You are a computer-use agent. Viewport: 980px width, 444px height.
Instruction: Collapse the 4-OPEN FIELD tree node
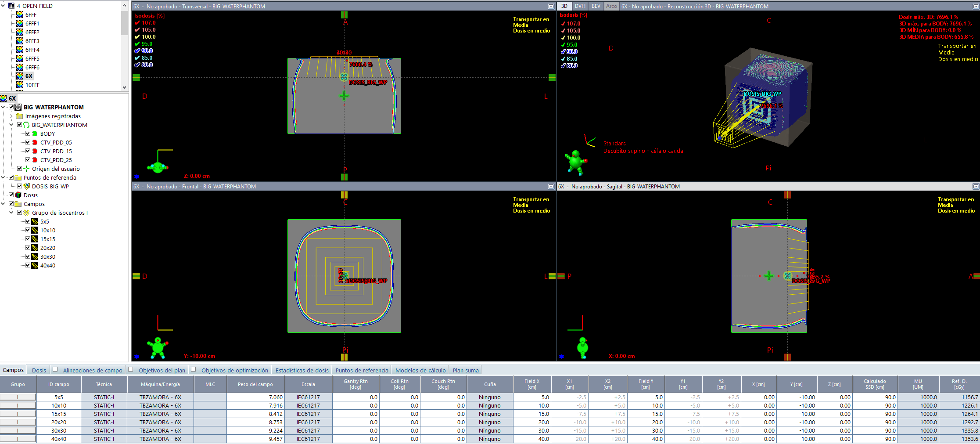(3, 6)
